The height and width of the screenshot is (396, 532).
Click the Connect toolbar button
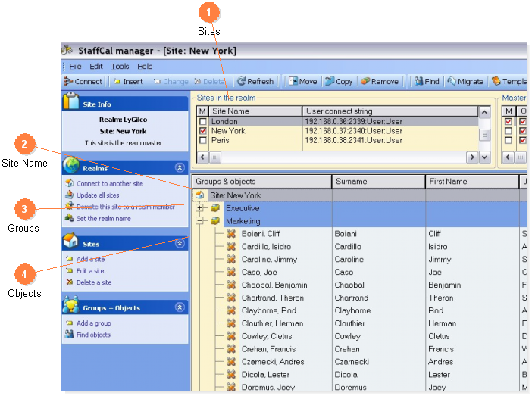(x=83, y=81)
